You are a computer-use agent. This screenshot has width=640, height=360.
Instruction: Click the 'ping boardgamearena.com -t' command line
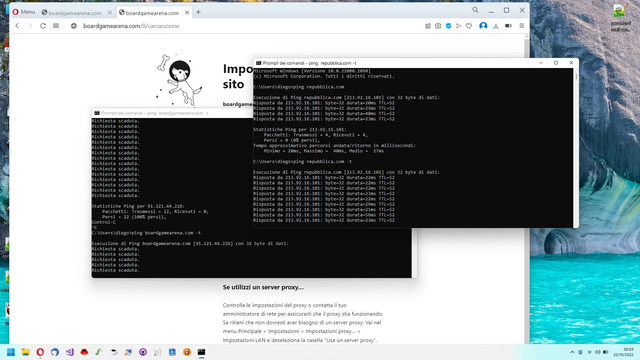coord(146,233)
